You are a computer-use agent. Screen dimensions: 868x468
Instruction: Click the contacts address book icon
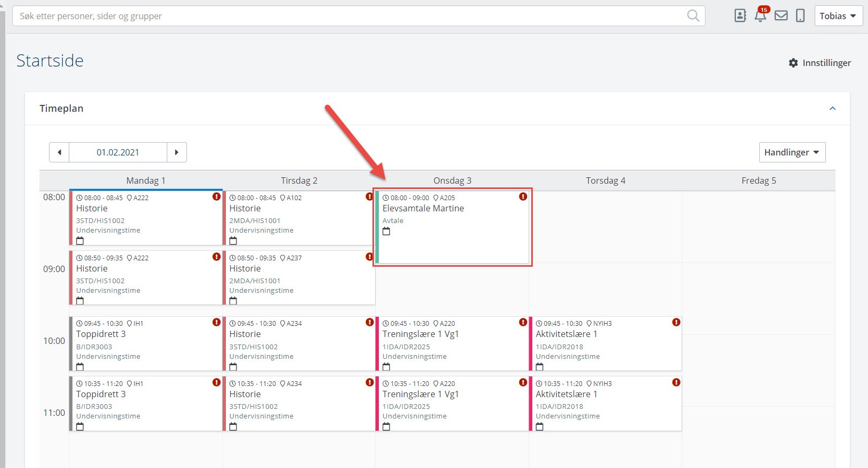pos(740,16)
